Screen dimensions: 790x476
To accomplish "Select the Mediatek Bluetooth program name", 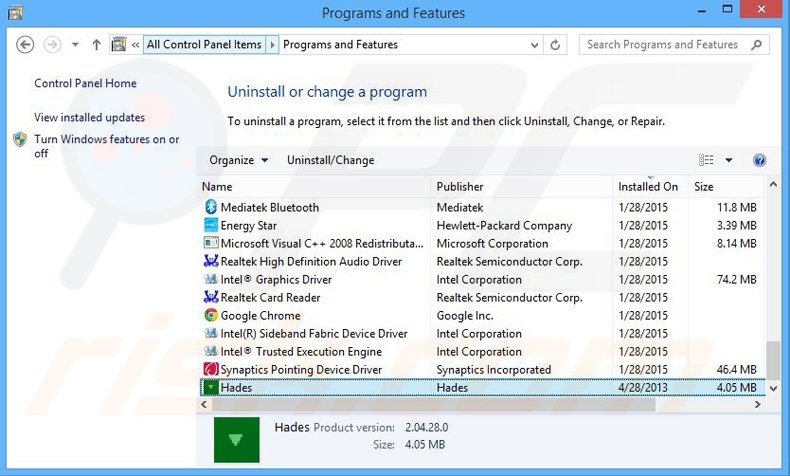I will [270, 208].
